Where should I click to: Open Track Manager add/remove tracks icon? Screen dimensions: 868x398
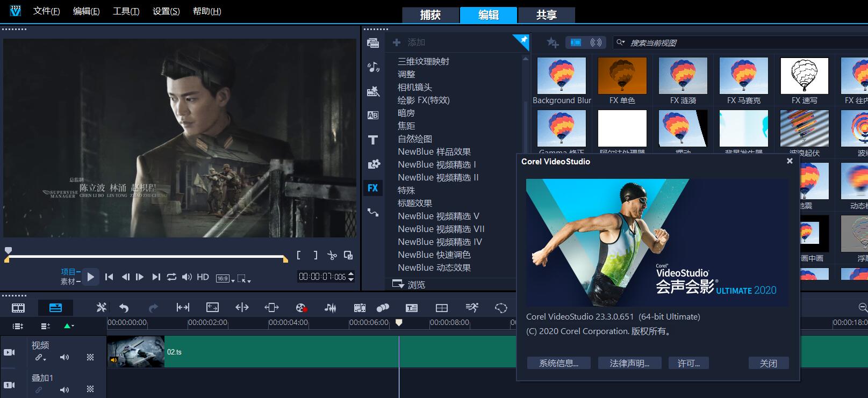point(46,326)
